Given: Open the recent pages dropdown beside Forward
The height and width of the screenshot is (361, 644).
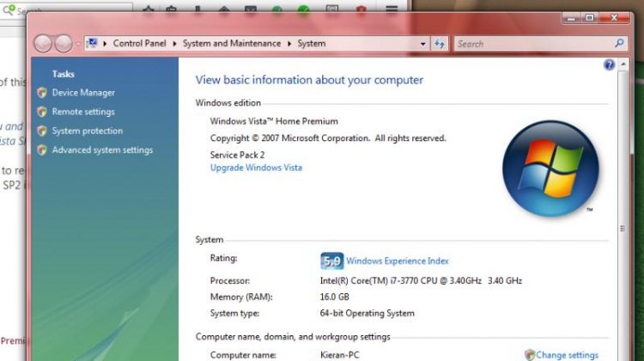Looking at the screenshot, I should pyautogui.click(x=77, y=44).
